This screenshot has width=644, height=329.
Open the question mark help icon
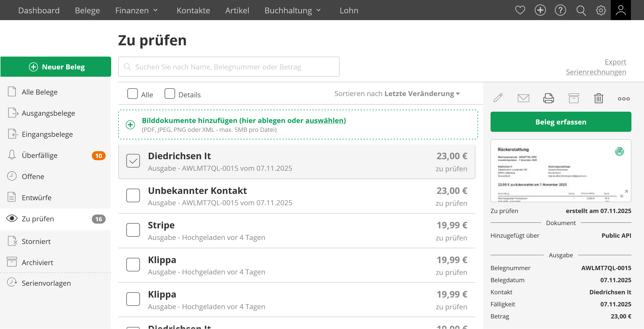pyautogui.click(x=560, y=10)
